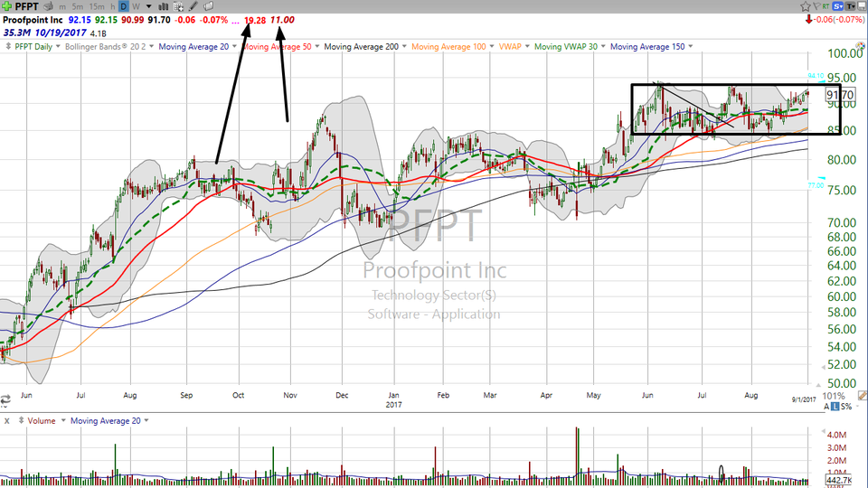This screenshot has width=868, height=488.
Task: Click the 35.3M value in header
Action: (17, 33)
